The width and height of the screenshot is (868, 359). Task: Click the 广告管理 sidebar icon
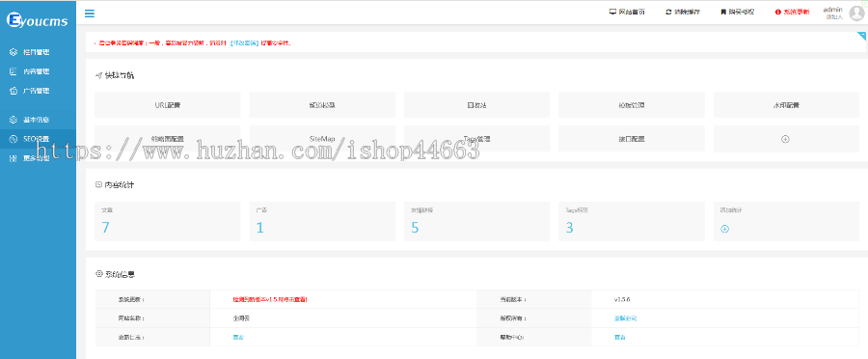coord(14,91)
